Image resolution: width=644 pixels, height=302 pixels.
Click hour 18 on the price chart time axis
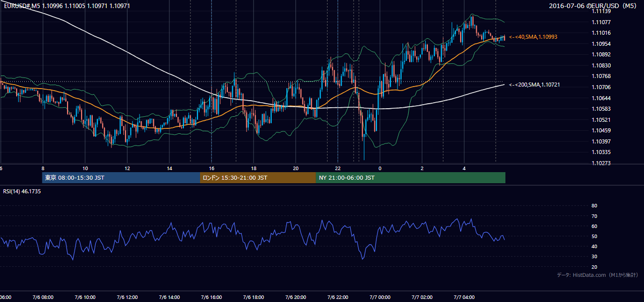tap(253, 169)
